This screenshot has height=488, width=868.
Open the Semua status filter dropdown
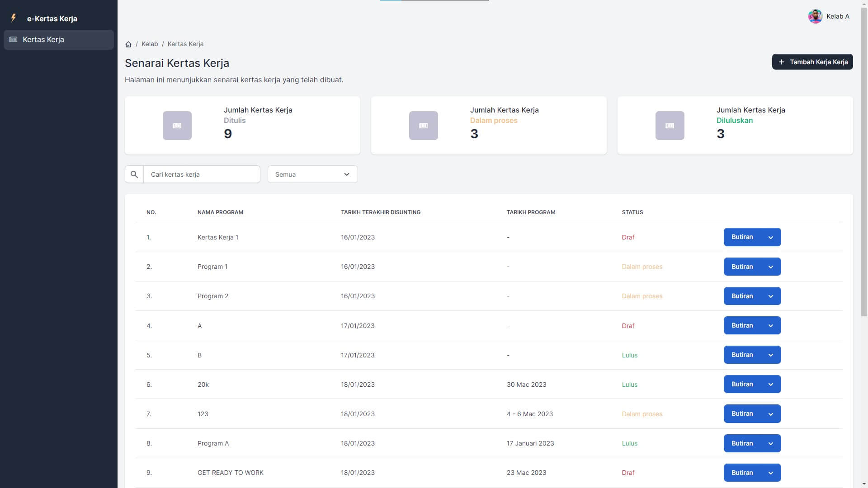[312, 174]
